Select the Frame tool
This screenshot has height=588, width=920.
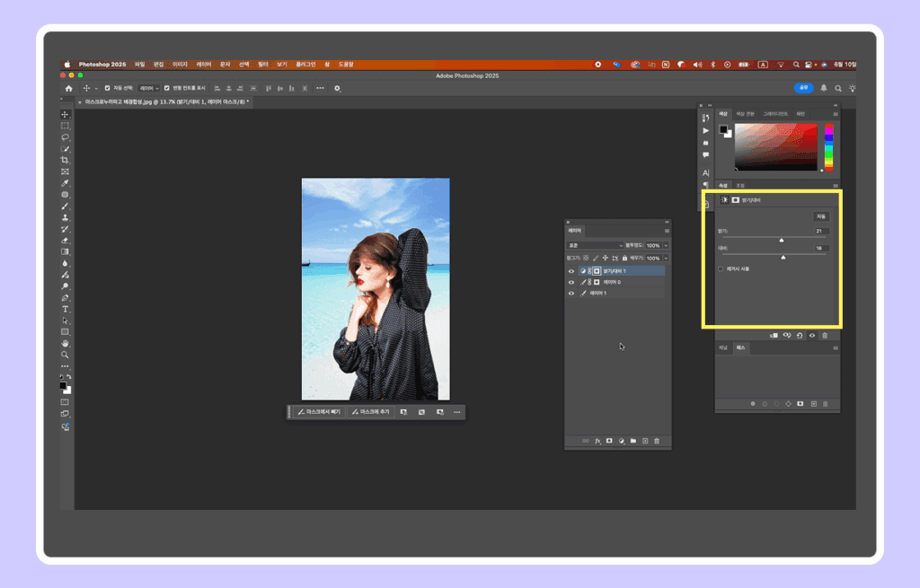[x=65, y=171]
